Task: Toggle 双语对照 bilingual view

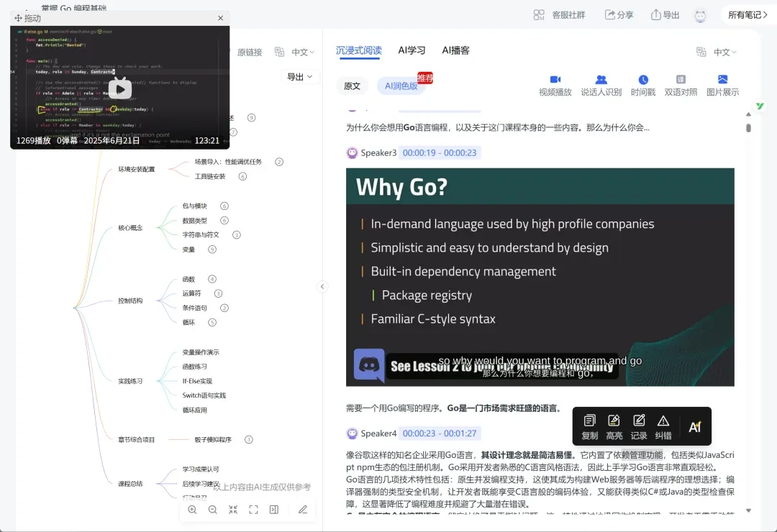Action: (x=681, y=86)
